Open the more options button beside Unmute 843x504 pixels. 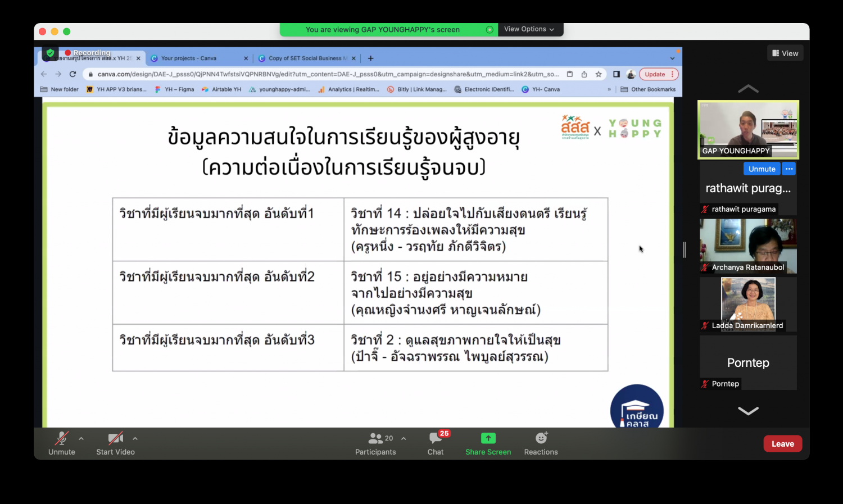(789, 169)
